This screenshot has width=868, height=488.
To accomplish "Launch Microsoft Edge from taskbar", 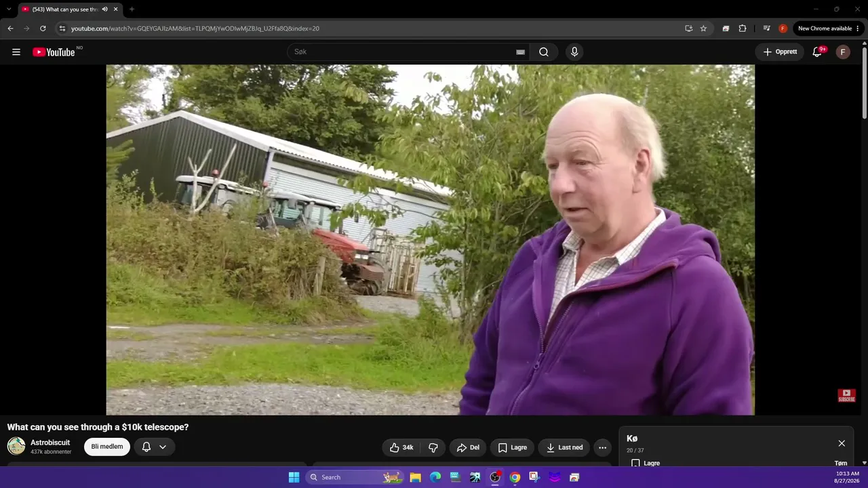I will click(x=435, y=477).
